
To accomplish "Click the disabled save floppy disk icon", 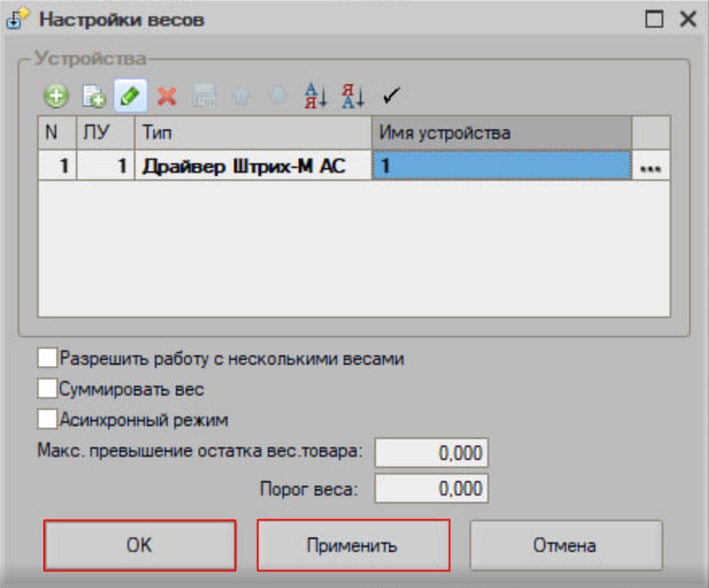I will [x=204, y=96].
